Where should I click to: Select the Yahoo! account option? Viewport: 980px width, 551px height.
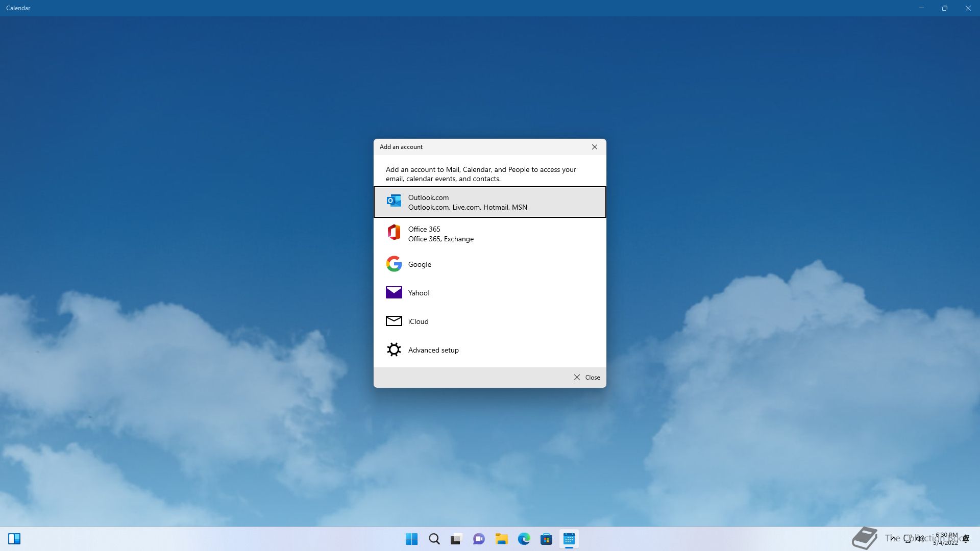pos(489,293)
